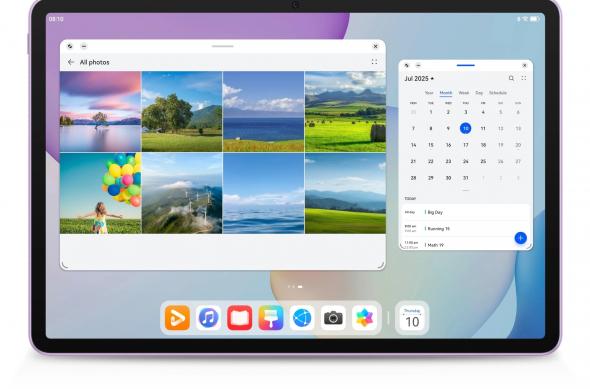
Task: Open the Camera app in dock
Action: point(333,318)
